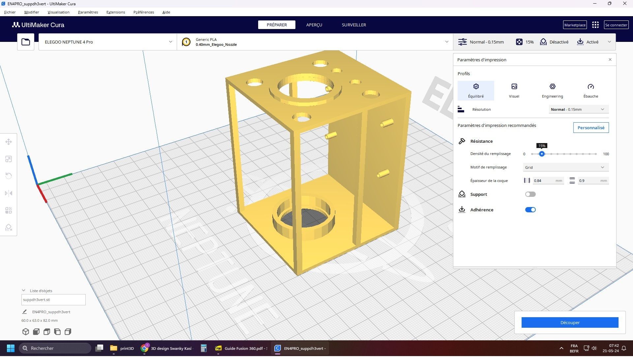Open the Ultimaker apps grid icon
The height and width of the screenshot is (364, 633).
click(x=595, y=25)
